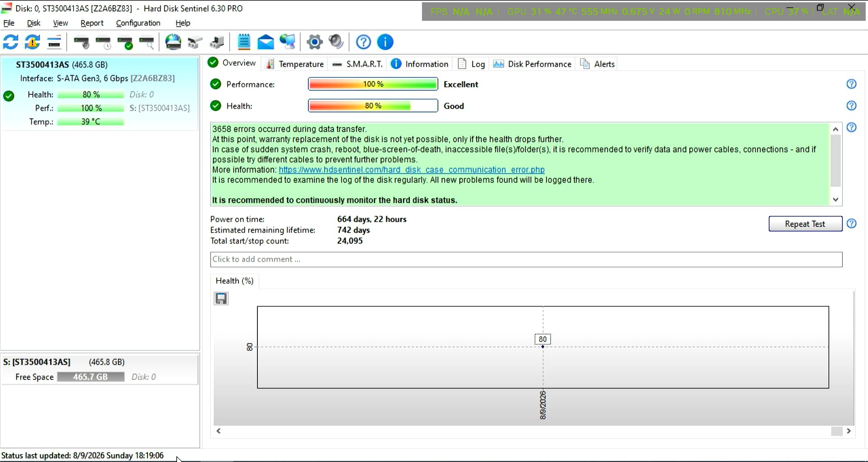Click the 24,095 start/stop count value
The image size is (868, 462).
coord(350,241)
